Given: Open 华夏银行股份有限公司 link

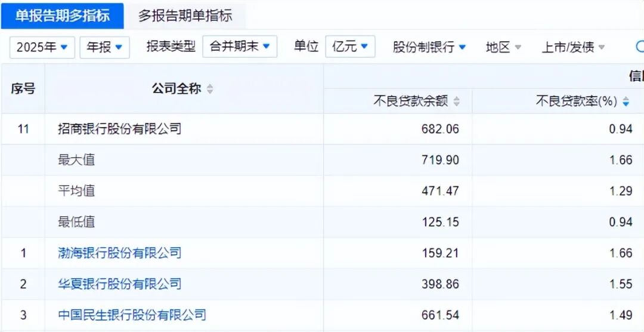Looking at the screenshot, I should pyautogui.click(x=119, y=284).
